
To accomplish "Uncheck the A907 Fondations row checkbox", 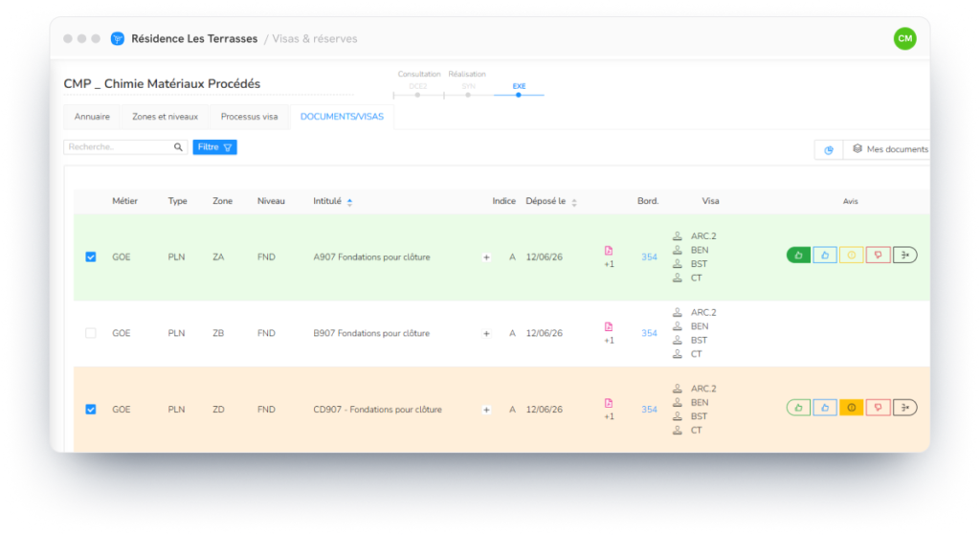I will point(91,256).
